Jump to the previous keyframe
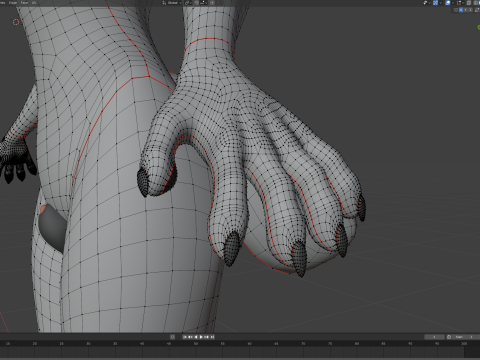This screenshot has height=360, width=480. pyautogui.click(x=190, y=337)
